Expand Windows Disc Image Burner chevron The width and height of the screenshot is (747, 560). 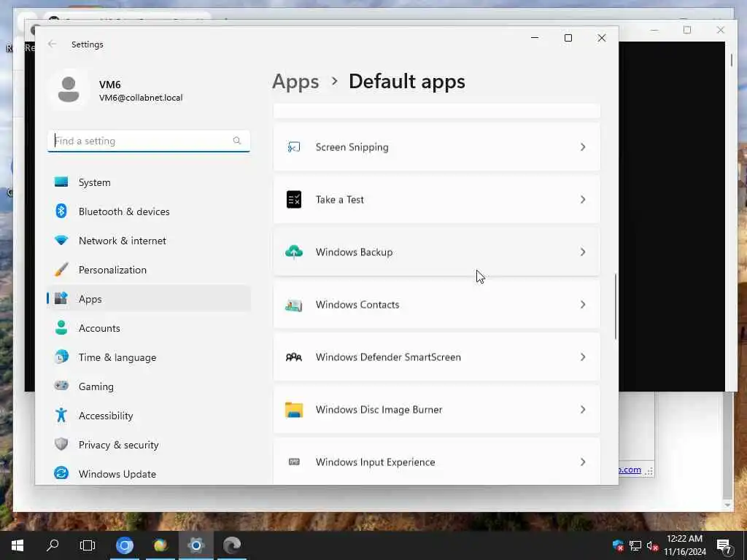click(583, 410)
